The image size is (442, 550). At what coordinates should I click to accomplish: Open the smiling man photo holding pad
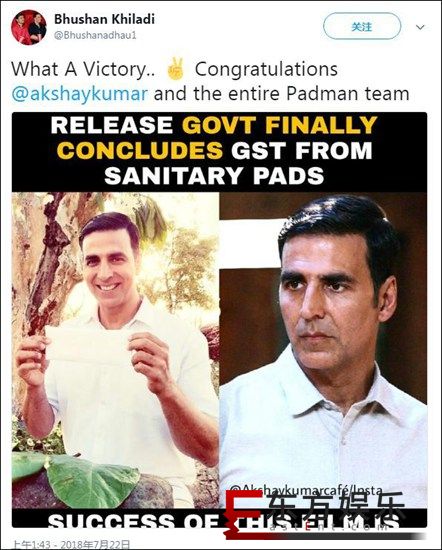tap(115, 349)
